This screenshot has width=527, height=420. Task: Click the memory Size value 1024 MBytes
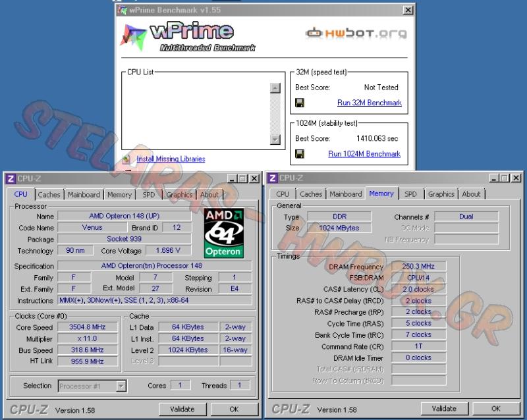[339, 228]
